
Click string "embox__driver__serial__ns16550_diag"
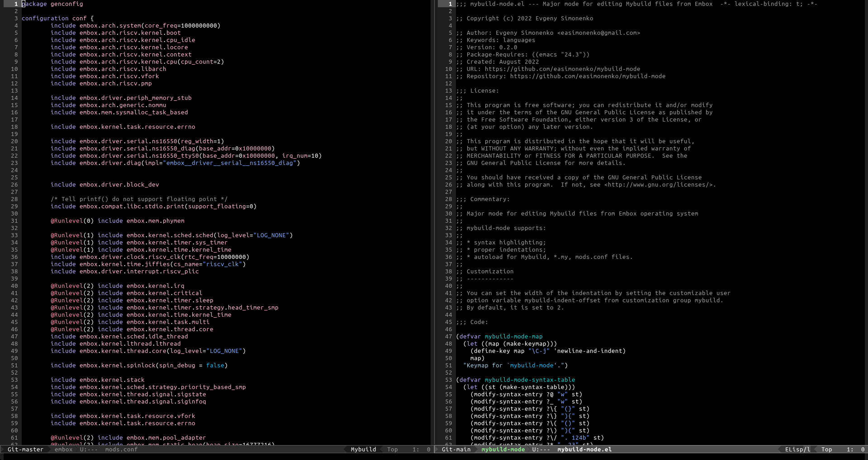[230, 163]
